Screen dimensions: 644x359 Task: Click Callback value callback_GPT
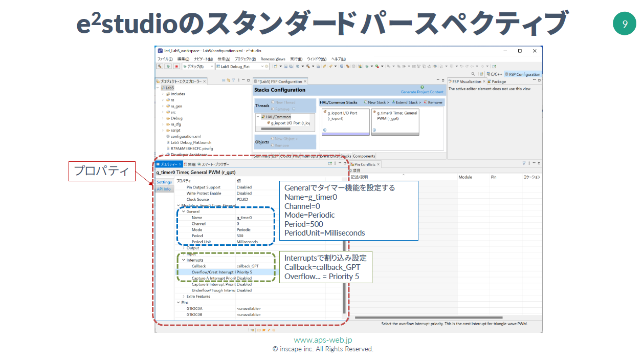coord(248,266)
